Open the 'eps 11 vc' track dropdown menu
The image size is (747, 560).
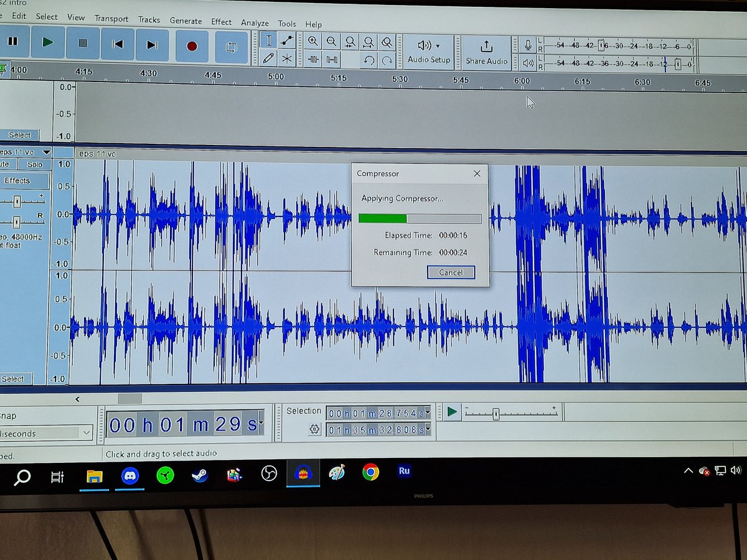tap(46, 152)
